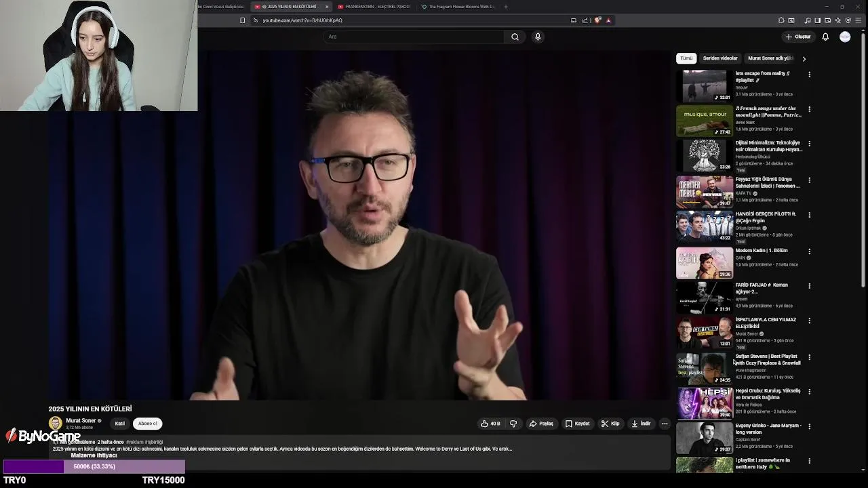Screen dimensions: 868x488
Task: Select the Murat Soner adlı chip
Action: pos(770,58)
